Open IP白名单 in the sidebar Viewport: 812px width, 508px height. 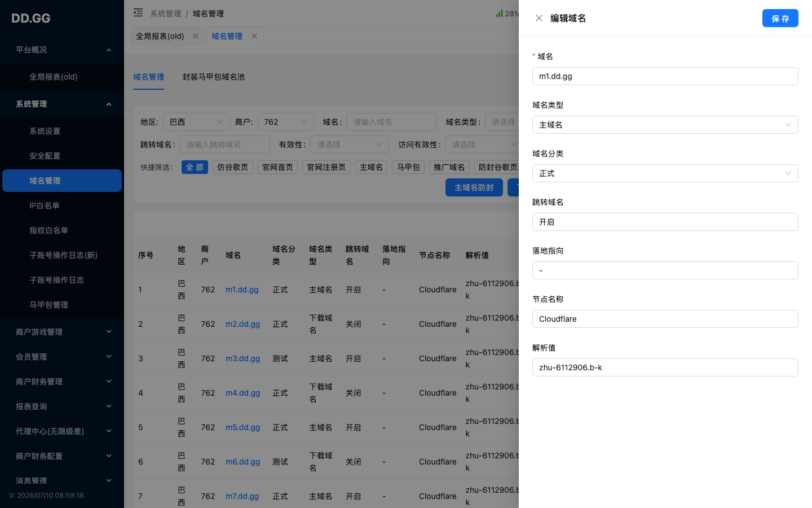[x=62, y=205]
